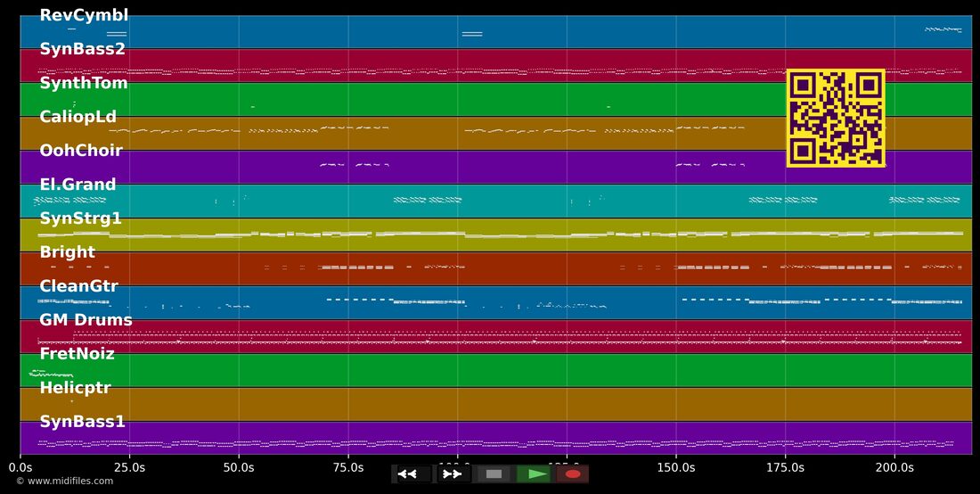Click the 175.0s time axis label
Screen dimensions: 980x494
785,468
